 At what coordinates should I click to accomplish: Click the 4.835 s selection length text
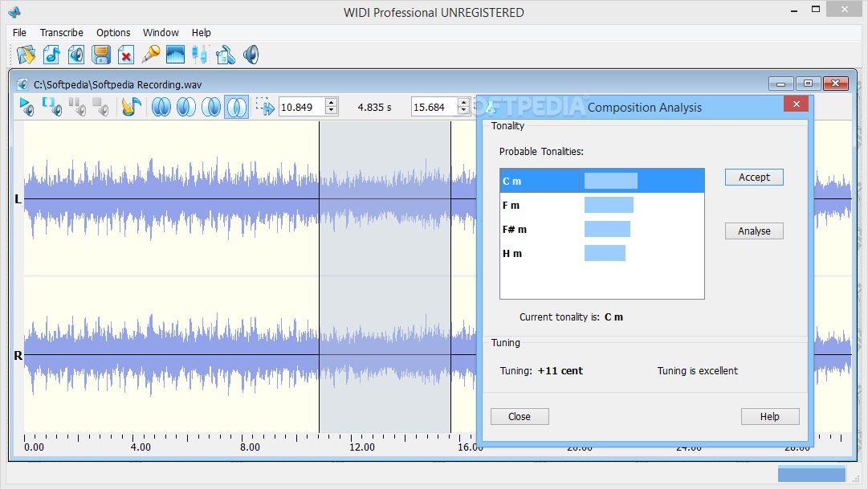pyautogui.click(x=374, y=108)
